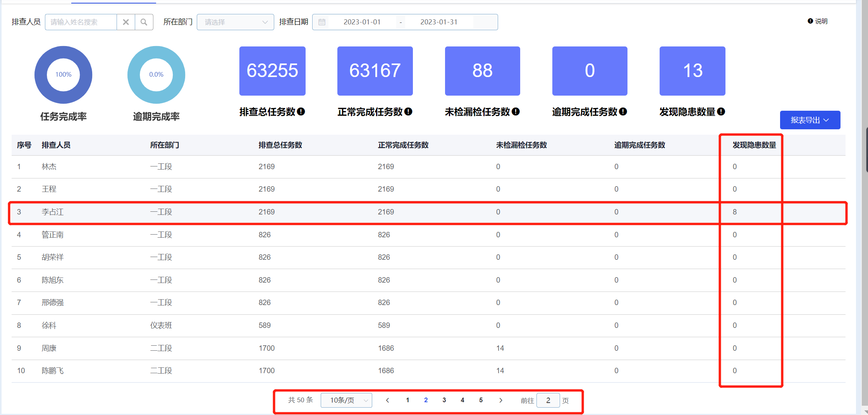Open the 说明 info icon
Viewport: 868px width, 415px height.
coord(810,21)
